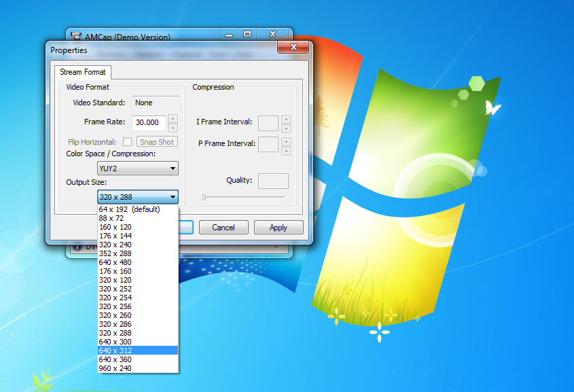Select 176 x 144 output size
This screenshot has width=574, height=392.
(138, 236)
